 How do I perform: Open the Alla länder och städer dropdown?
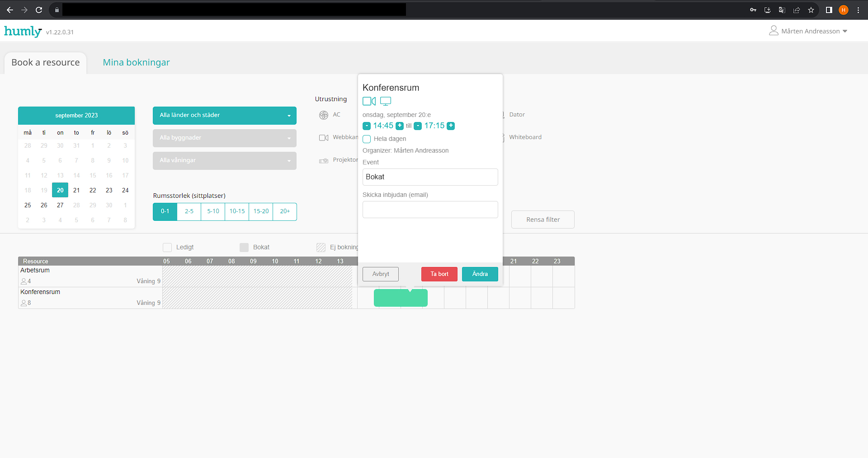[225, 116]
